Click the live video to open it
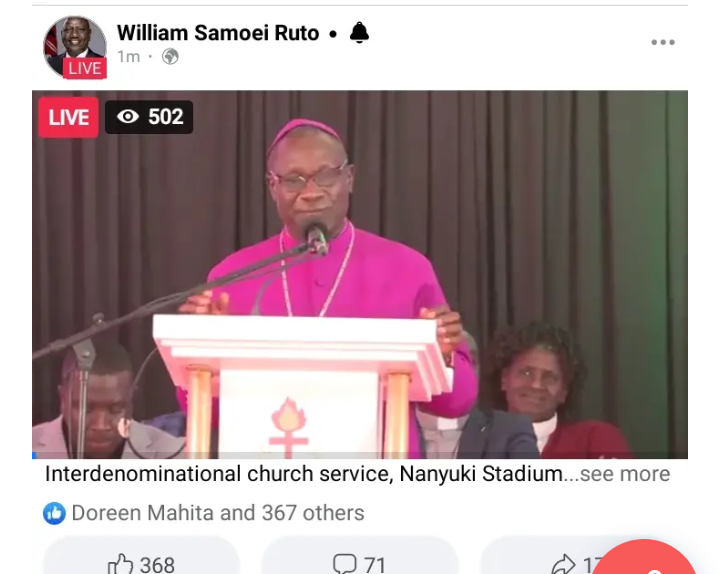Image resolution: width=720 pixels, height=574 pixels. (360, 274)
